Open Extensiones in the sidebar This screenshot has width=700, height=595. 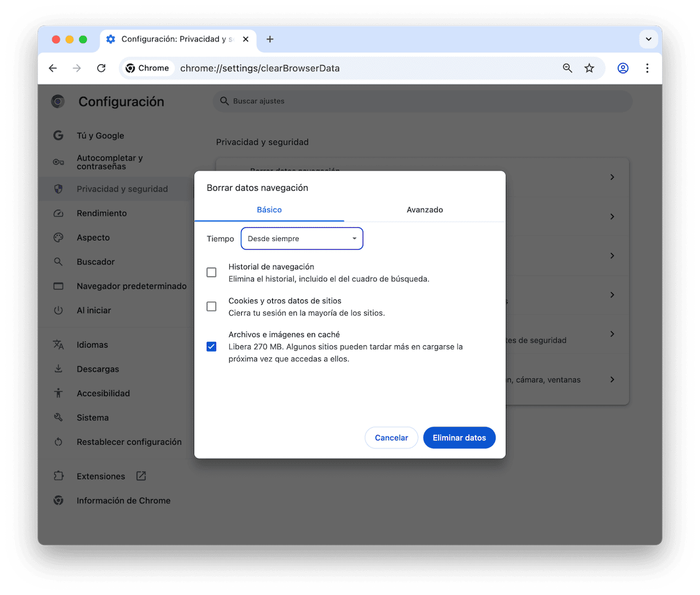coord(101,476)
